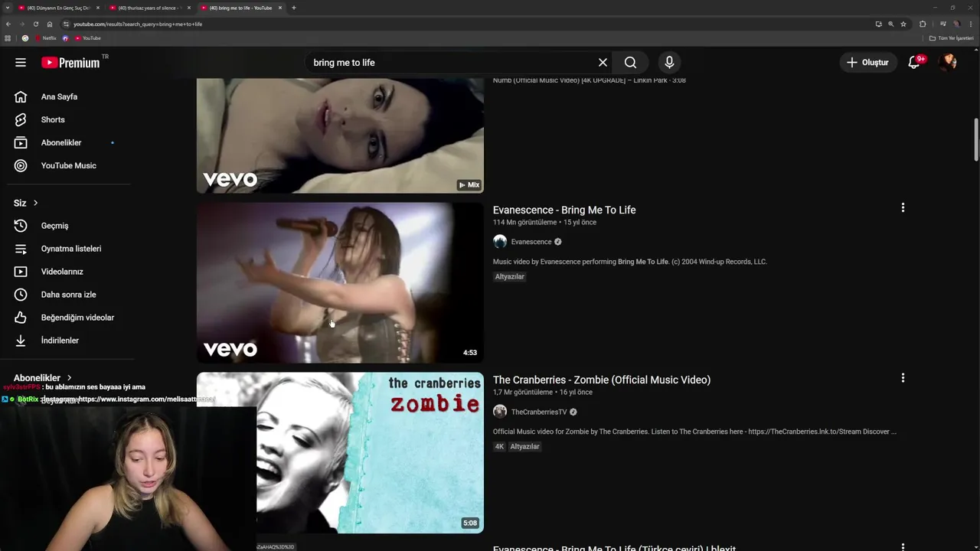Open the YouTube hamburger guide menu
This screenshot has width=980, height=551.
pyautogui.click(x=21, y=63)
